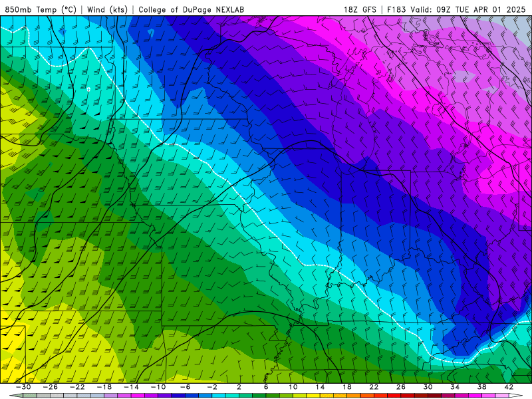Click the -6 color scale label
532x399 pixels.
click(186, 387)
